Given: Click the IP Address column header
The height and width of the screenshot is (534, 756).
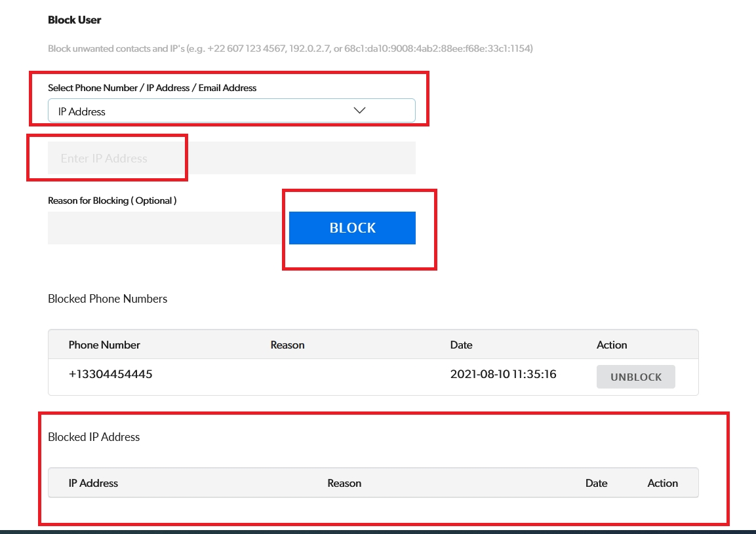Looking at the screenshot, I should (x=93, y=483).
